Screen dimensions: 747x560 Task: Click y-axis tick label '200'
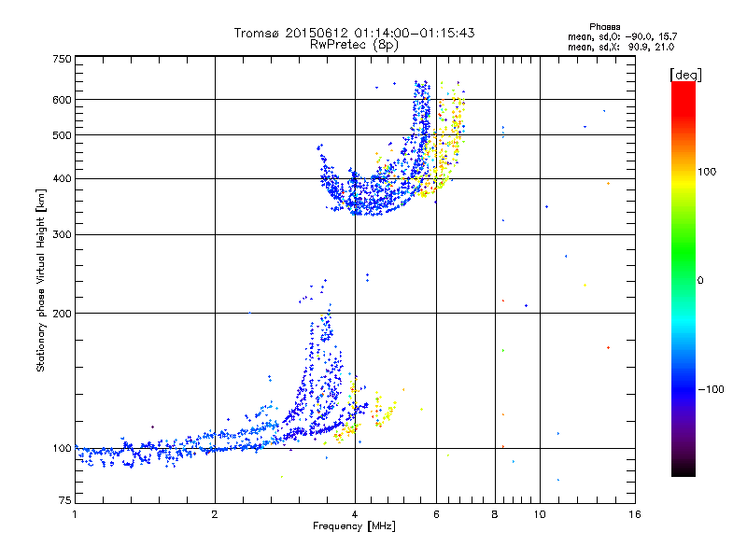pyautogui.click(x=62, y=314)
